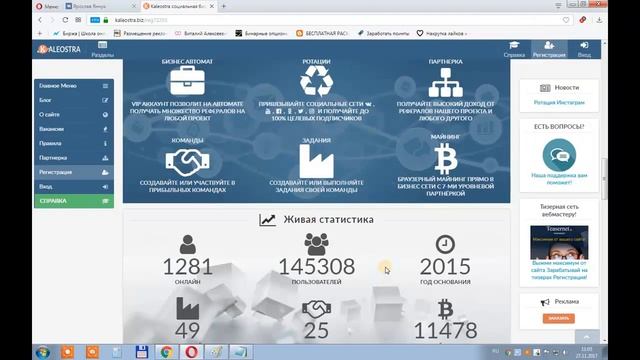Click the Живая статистика heading
Screen dimensions: 640x360
pyautogui.click(x=316, y=220)
